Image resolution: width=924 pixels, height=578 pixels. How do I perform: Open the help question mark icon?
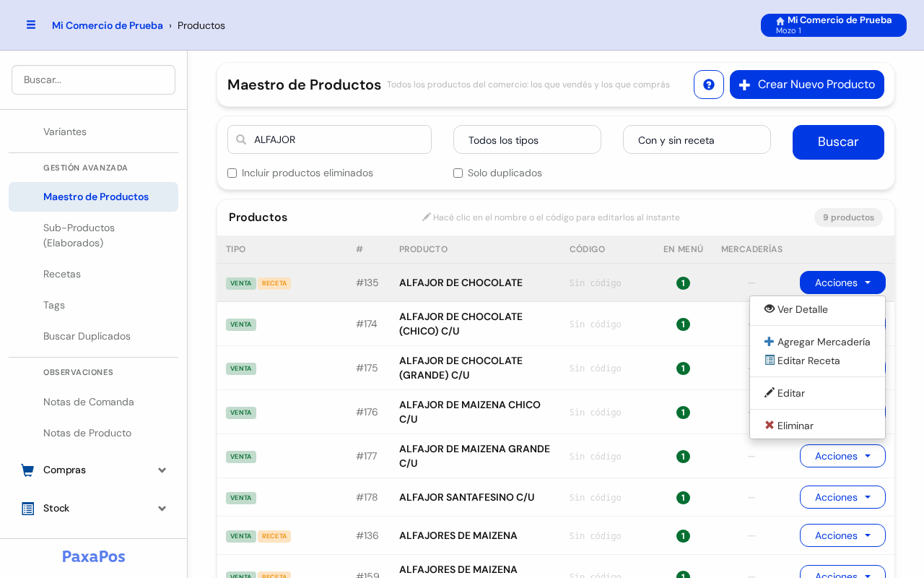[709, 85]
